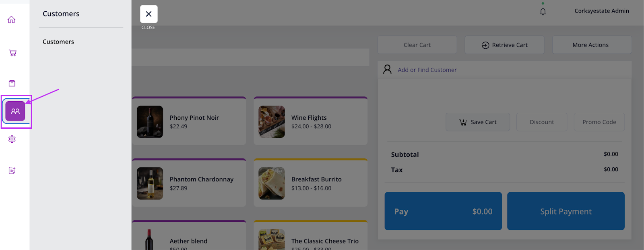The width and height of the screenshot is (644, 250).
Task: Close the Customers side panel
Action: (x=149, y=14)
